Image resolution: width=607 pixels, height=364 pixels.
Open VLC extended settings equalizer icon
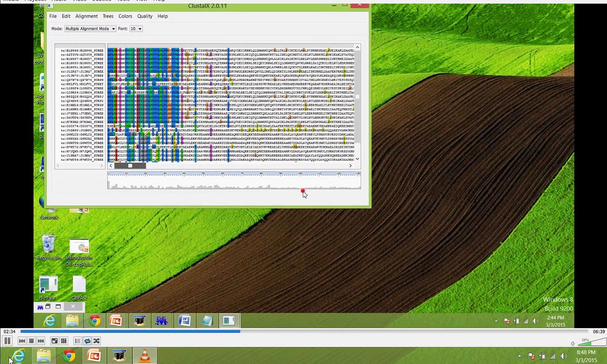[x=64, y=341]
